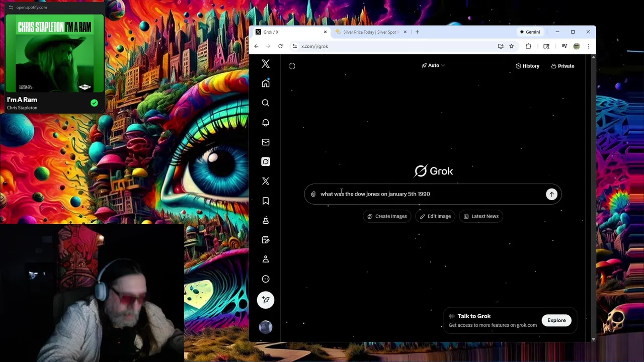Click the I'm A Ram album cover
644x362 pixels.
click(x=55, y=53)
